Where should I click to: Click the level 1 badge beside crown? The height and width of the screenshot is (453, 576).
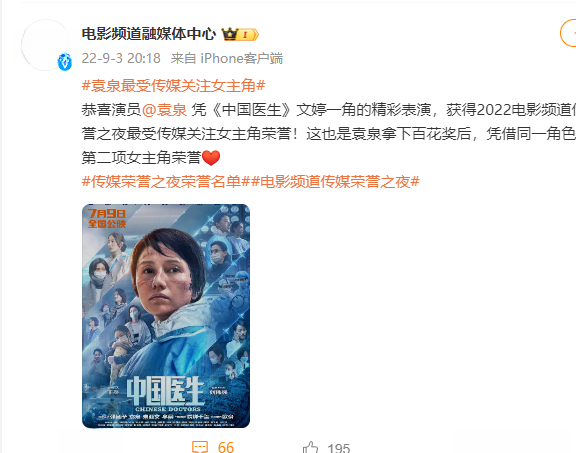(x=248, y=35)
